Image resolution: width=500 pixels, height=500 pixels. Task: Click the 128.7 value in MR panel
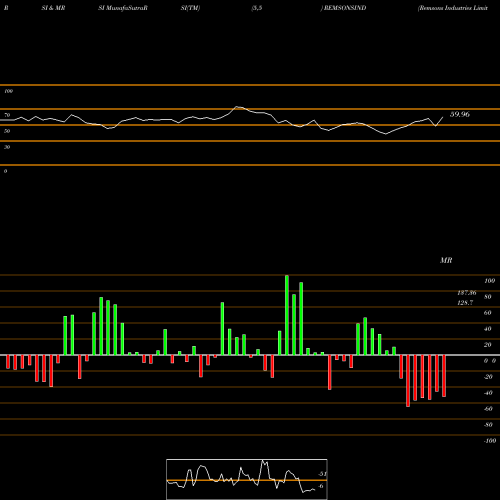(465, 303)
